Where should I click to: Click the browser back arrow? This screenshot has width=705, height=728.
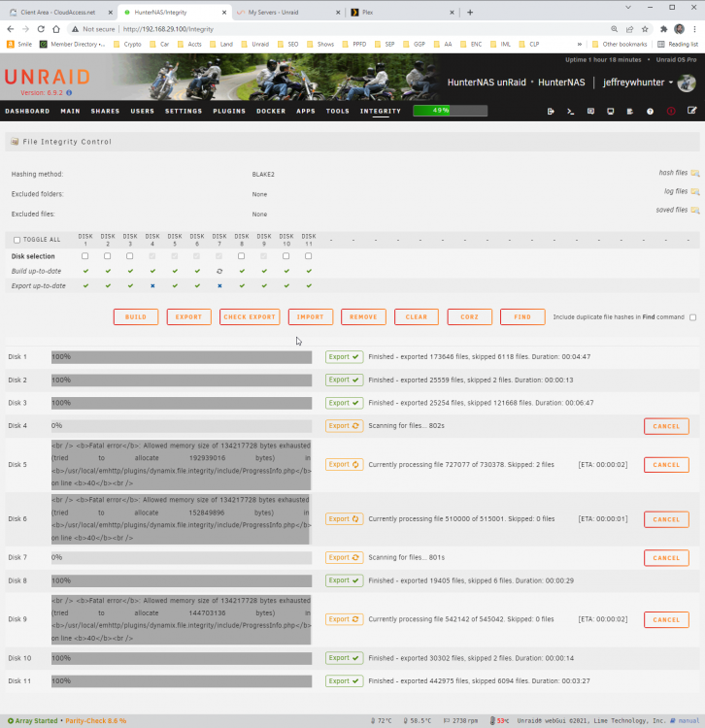click(x=11, y=29)
